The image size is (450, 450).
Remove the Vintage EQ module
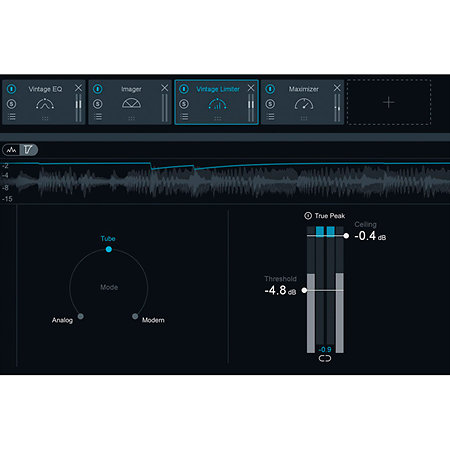pos(78,88)
